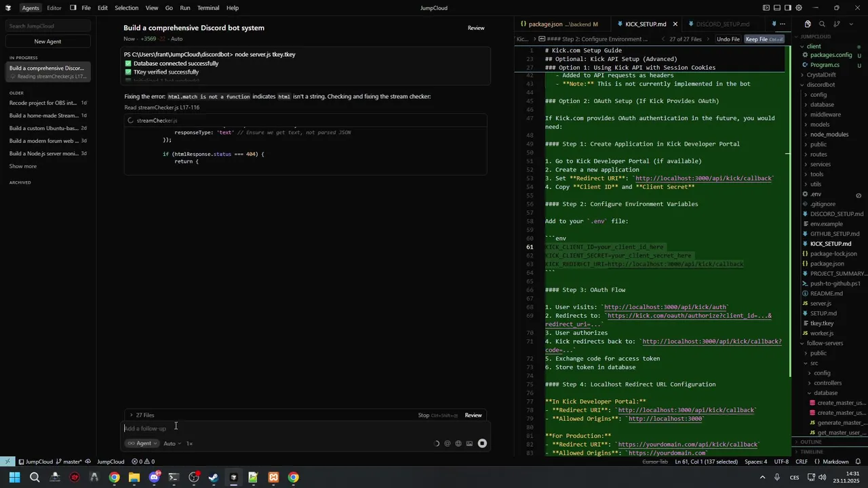Open editor tabs overflow ellipsis menu
The height and width of the screenshot is (488, 868).
pyautogui.click(x=783, y=24)
